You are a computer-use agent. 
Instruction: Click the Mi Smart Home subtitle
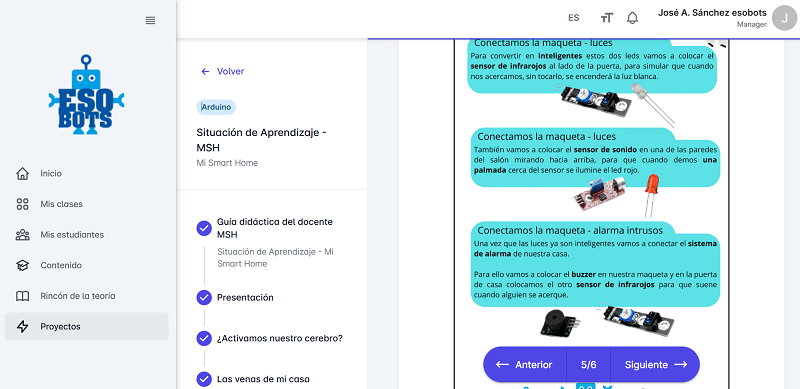click(227, 163)
